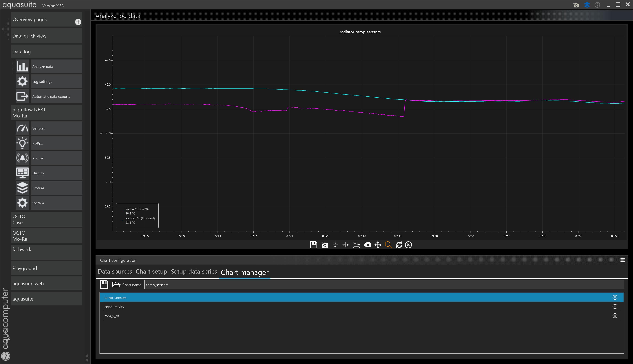Viewport: 633px width, 364px height.
Task: Refresh the chart with the reload icon
Action: 399,245
